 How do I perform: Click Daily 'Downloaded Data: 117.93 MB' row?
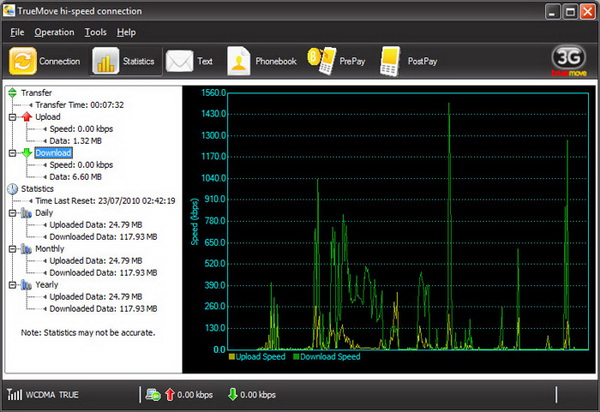[x=103, y=237]
